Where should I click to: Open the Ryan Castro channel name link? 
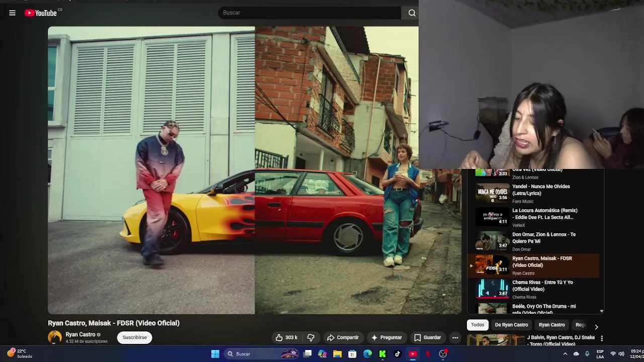coord(80,334)
